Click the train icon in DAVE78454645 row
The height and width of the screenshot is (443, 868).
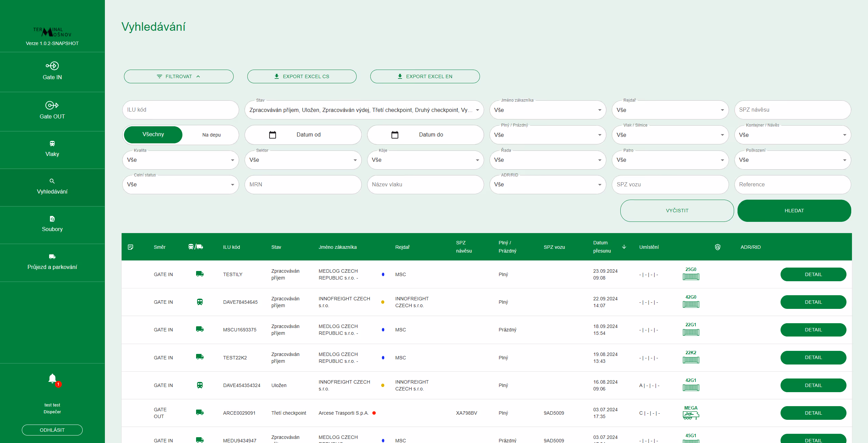coord(200,302)
